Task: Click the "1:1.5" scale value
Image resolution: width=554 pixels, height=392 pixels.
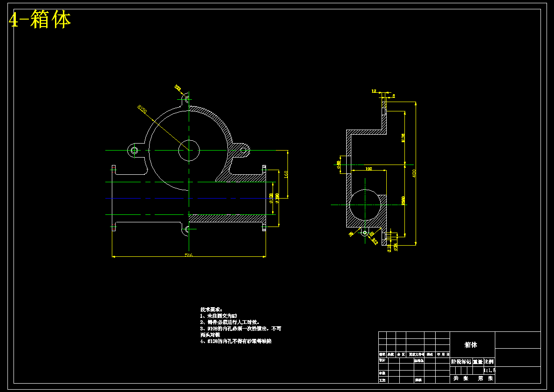Action: [x=490, y=371]
